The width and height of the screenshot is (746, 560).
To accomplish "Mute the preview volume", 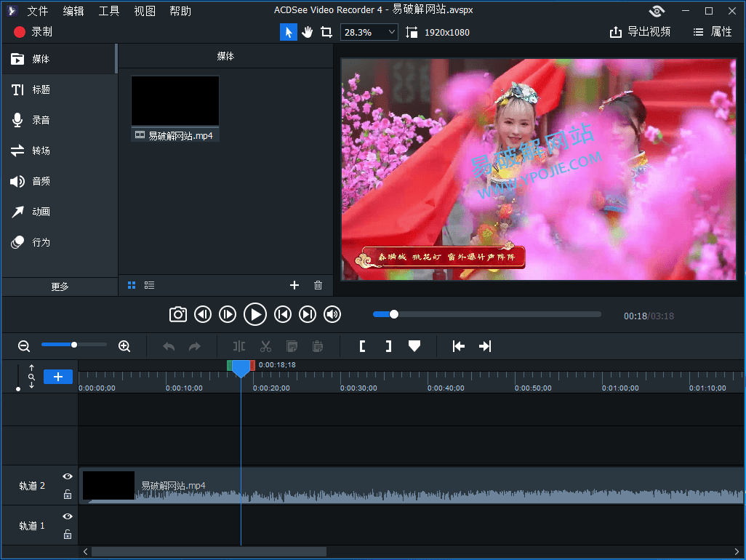I will point(332,314).
